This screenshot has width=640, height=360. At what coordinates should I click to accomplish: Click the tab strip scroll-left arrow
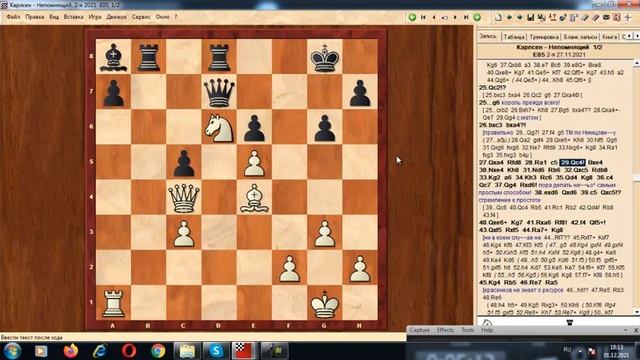pos(629,36)
